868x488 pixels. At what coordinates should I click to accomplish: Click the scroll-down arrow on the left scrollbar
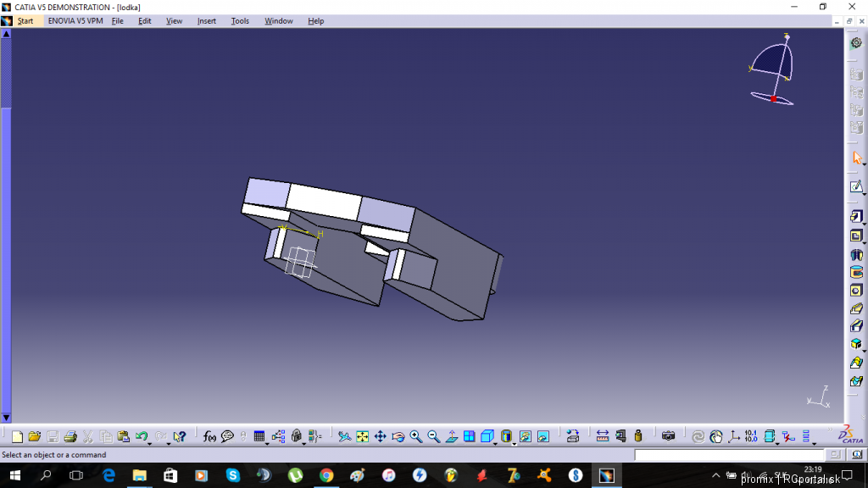pyautogui.click(x=6, y=418)
